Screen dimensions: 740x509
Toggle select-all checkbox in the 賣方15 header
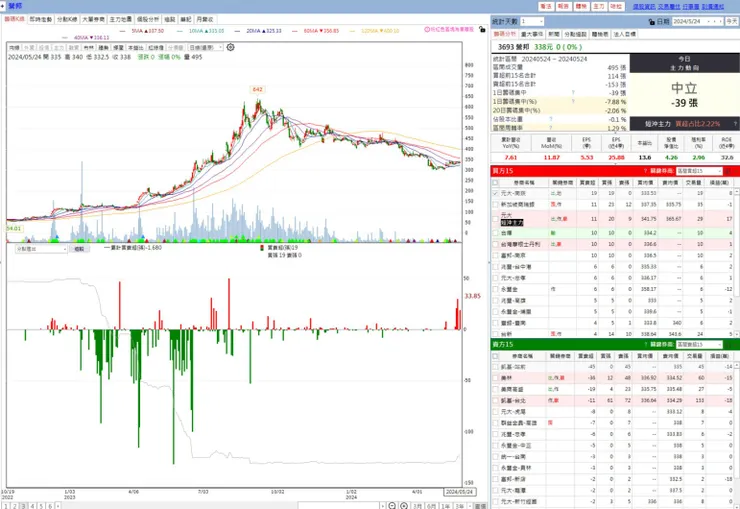click(495, 356)
